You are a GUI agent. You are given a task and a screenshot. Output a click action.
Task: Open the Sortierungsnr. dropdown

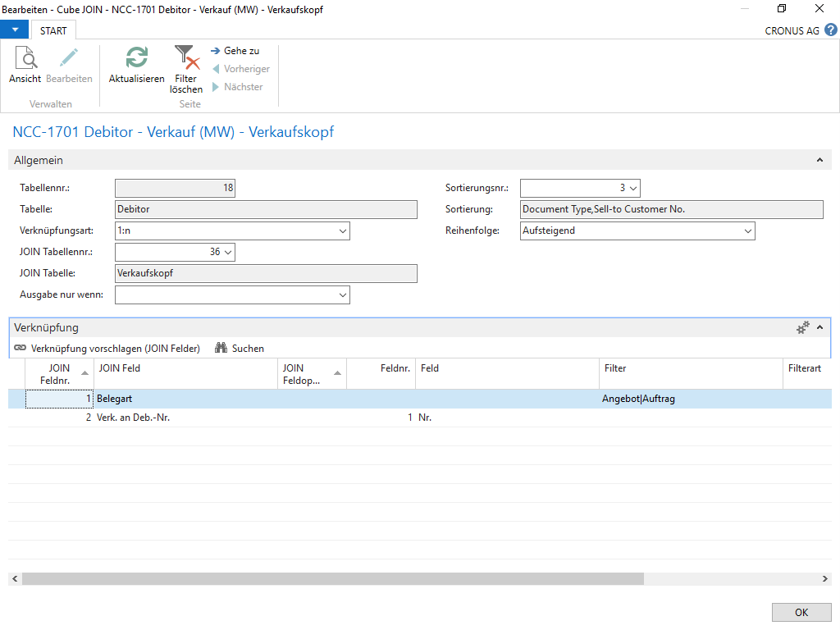(633, 188)
